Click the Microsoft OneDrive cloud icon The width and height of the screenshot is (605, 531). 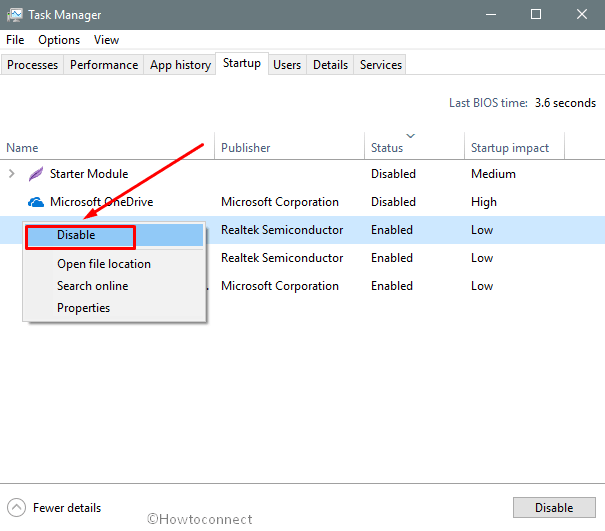36,202
